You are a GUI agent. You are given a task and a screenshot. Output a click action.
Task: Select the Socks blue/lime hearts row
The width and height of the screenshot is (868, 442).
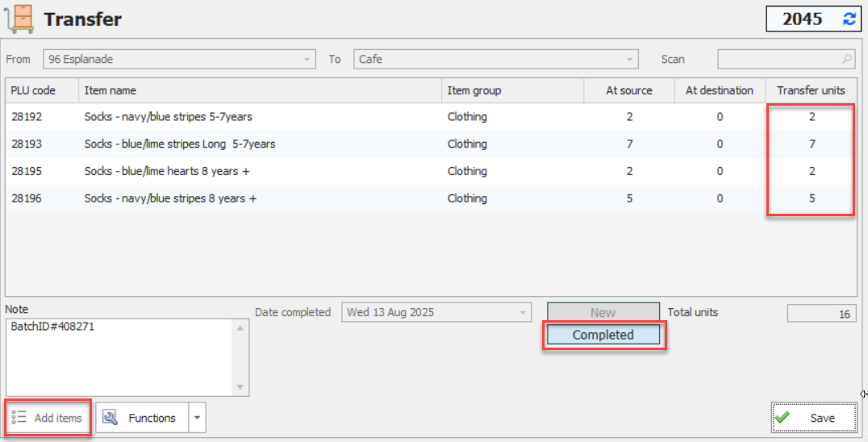click(432, 172)
